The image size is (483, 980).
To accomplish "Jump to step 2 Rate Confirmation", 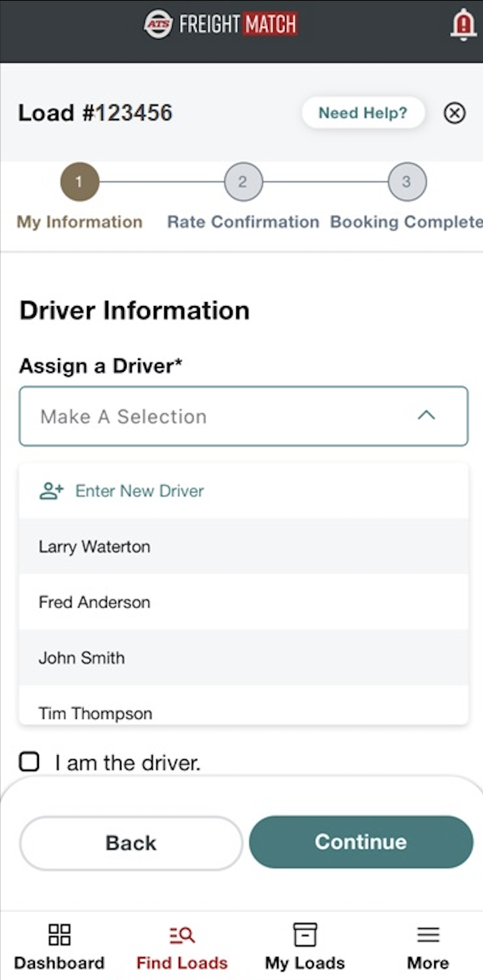I will pos(243,182).
